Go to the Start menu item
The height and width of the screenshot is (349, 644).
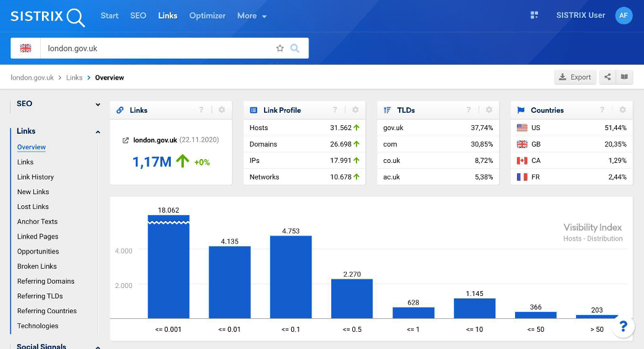[109, 15]
